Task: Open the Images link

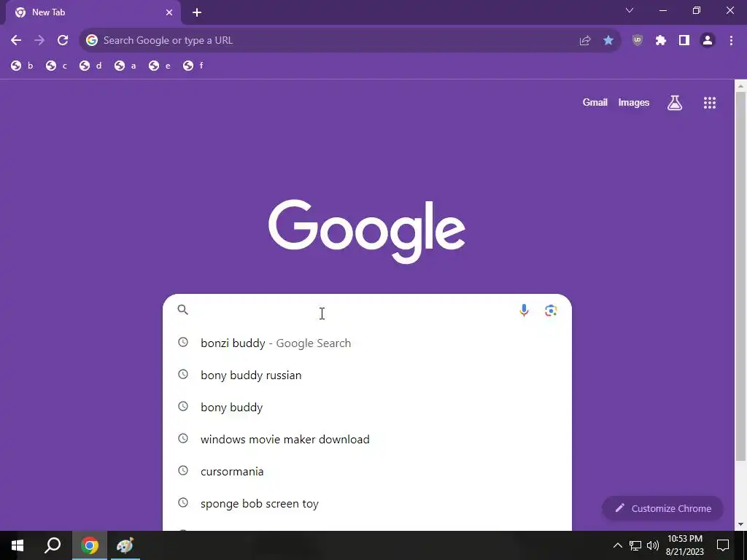Action: 634,103
